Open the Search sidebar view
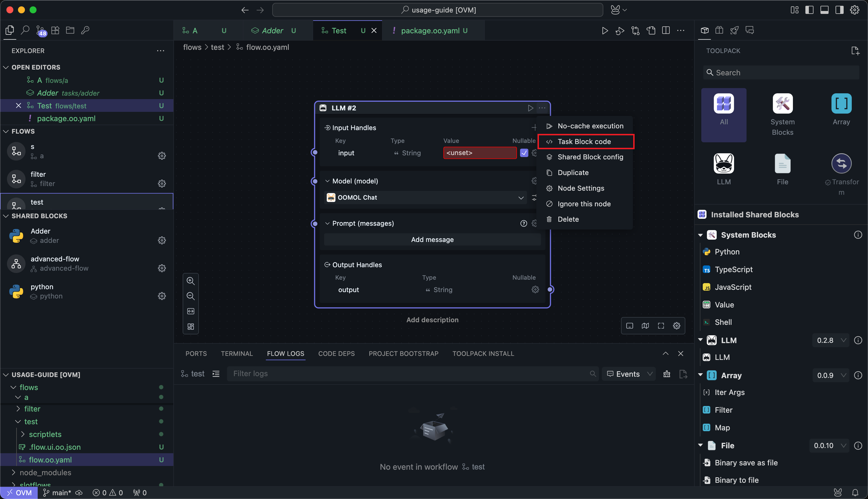This screenshot has height=499, width=868. (25, 30)
